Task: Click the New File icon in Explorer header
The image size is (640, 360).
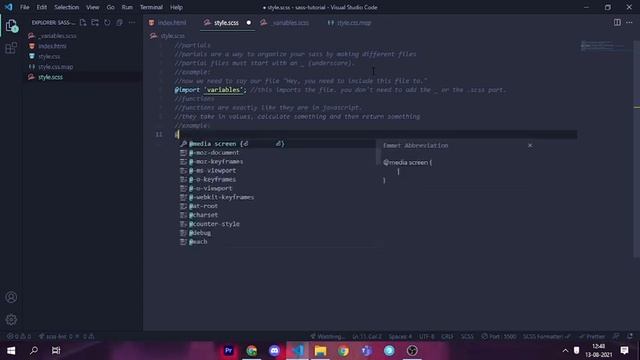Action: click(x=83, y=23)
